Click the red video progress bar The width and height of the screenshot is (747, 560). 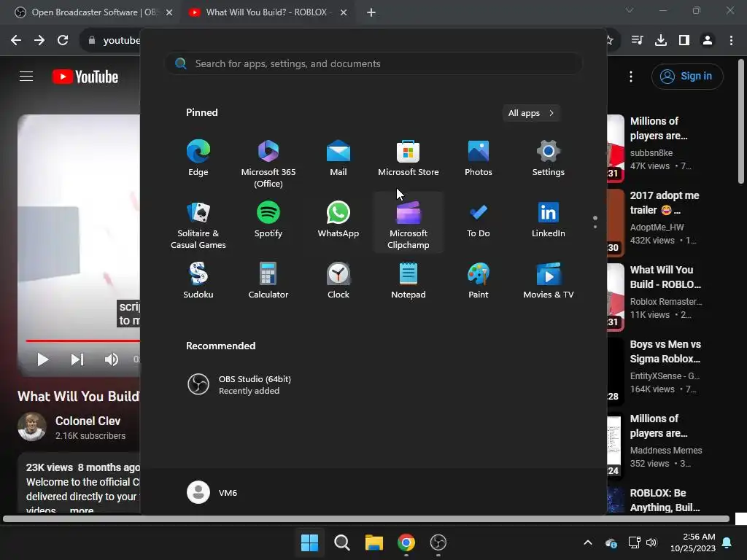[x=83, y=341]
